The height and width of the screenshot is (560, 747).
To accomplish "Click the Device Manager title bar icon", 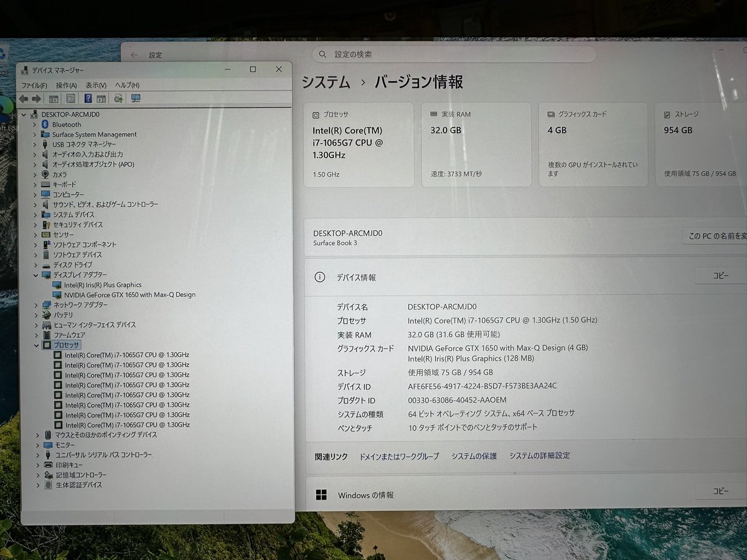I will [25, 70].
